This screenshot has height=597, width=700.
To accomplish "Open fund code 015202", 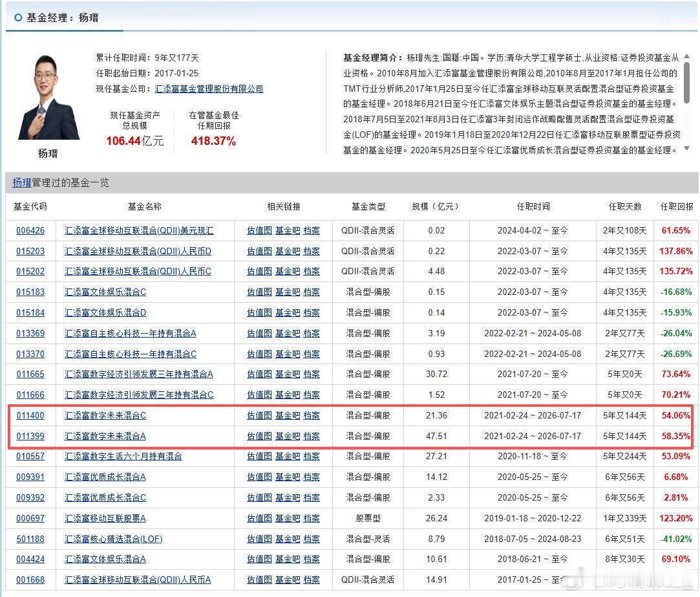I will 30,271.
